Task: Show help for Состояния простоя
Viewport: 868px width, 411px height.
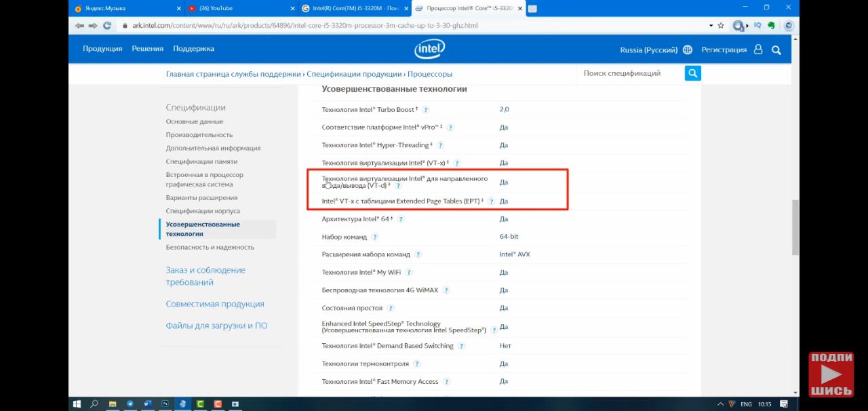Action: tap(391, 308)
